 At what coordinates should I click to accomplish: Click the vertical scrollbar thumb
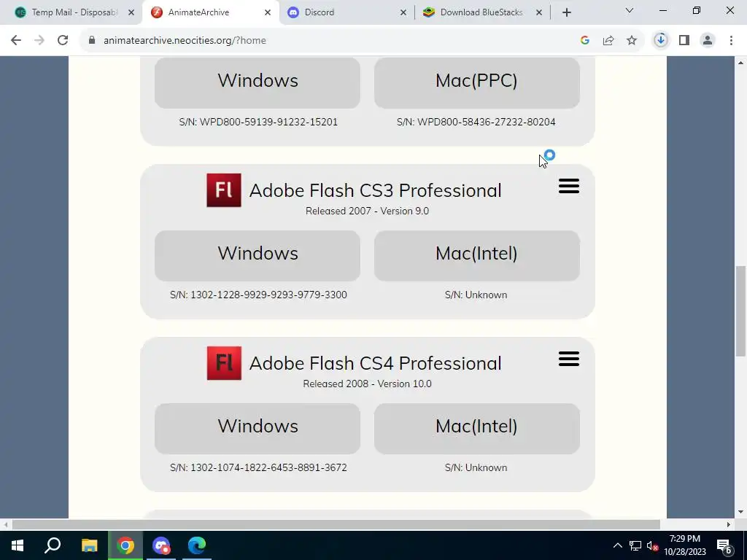tap(740, 311)
